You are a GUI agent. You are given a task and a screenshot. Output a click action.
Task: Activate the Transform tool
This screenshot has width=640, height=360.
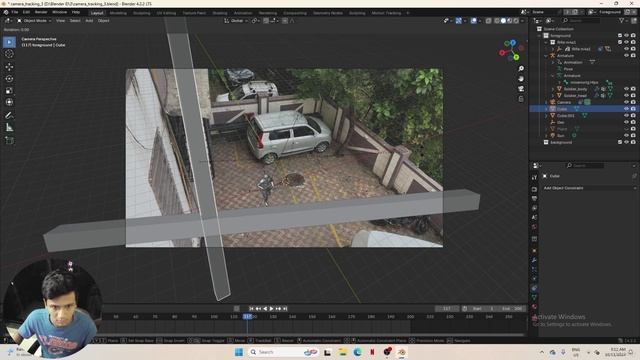[x=9, y=102]
